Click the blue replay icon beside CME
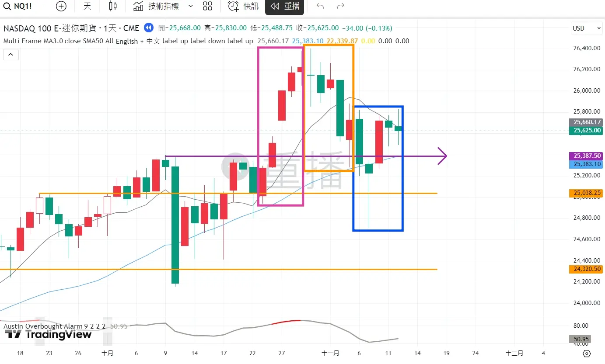 (x=149, y=28)
